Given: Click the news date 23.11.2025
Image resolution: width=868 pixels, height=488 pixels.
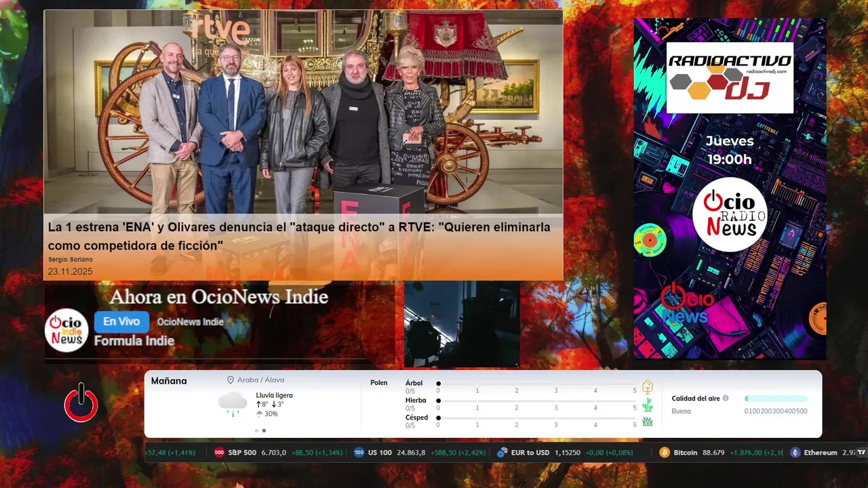Looking at the screenshot, I should point(70,272).
